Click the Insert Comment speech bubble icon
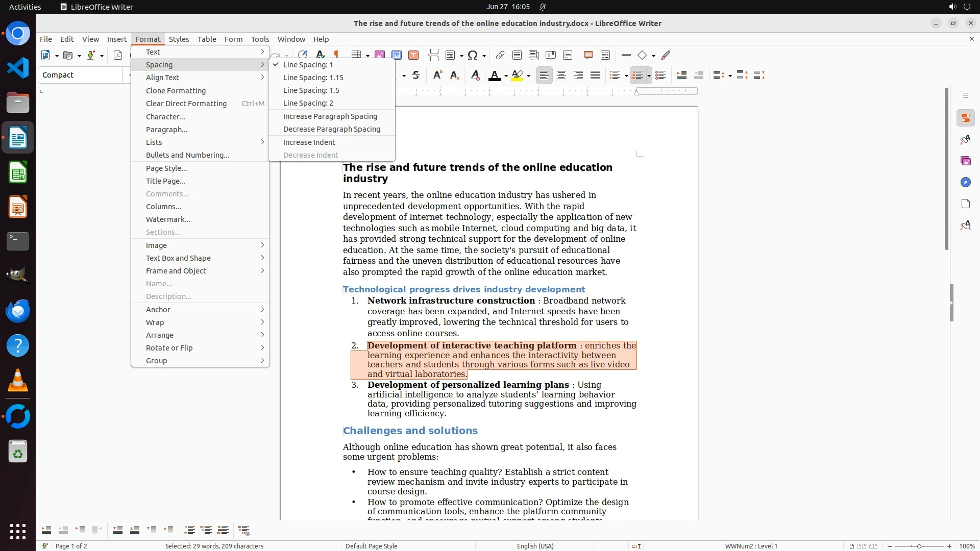 pyautogui.click(x=588, y=55)
